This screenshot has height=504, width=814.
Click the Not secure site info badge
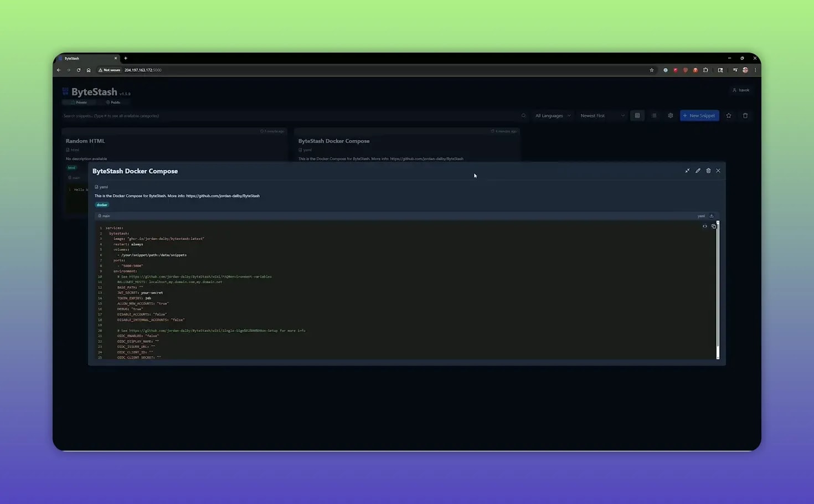[110, 70]
